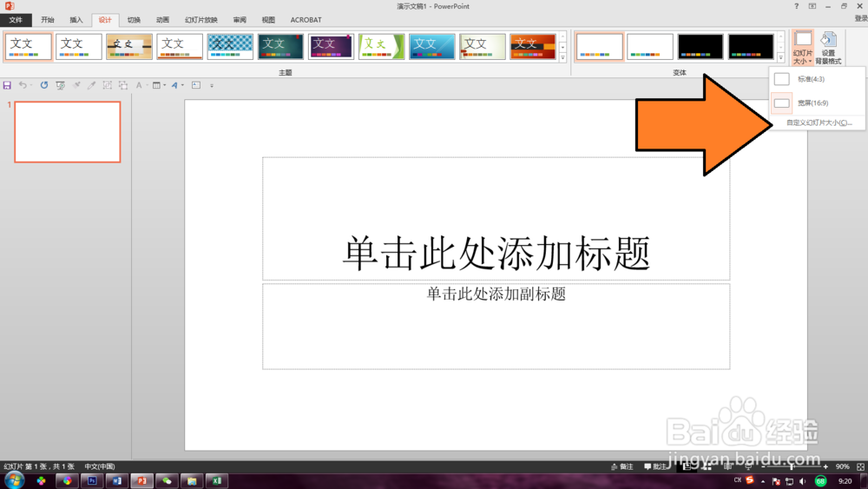This screenshot has height=489, width=868.
Task: Show hidden icons in the system tray
Action: 763,481
